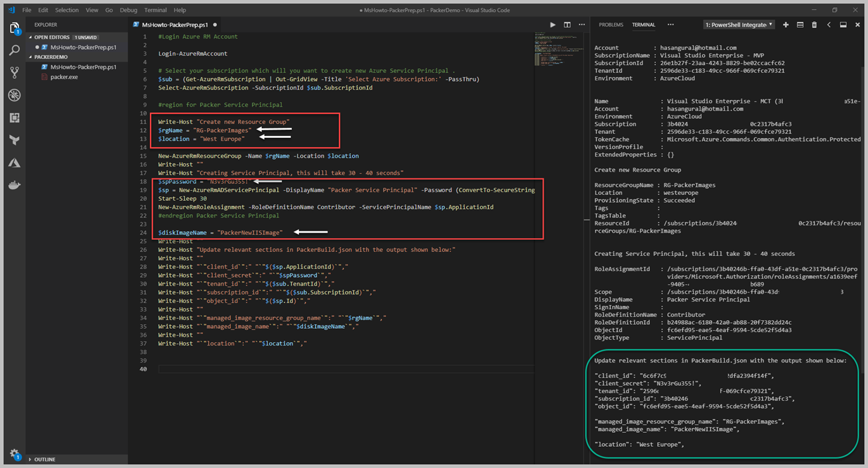This screenshot has height=468, width=868.
Task: Open the Selection menu
Action: point(67,11)
